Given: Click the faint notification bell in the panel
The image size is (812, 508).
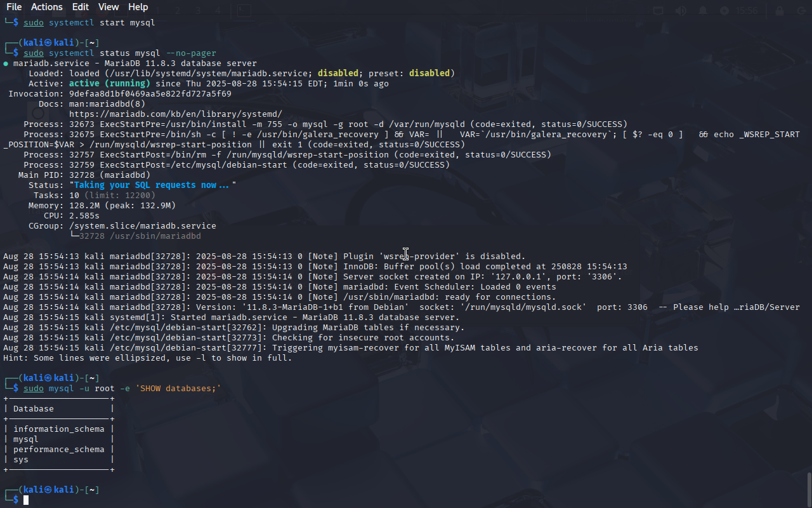Looking at the screenshot, I should coord(703,11).
